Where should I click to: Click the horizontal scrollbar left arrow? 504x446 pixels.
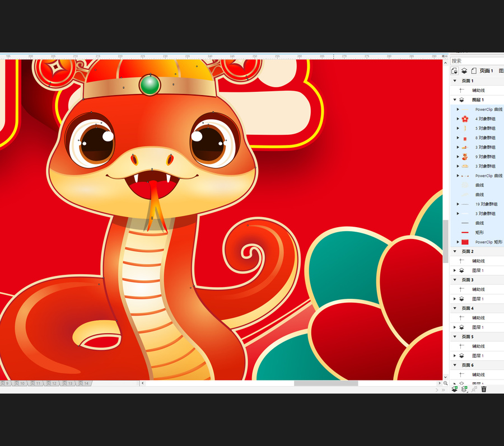click(143, 383)
